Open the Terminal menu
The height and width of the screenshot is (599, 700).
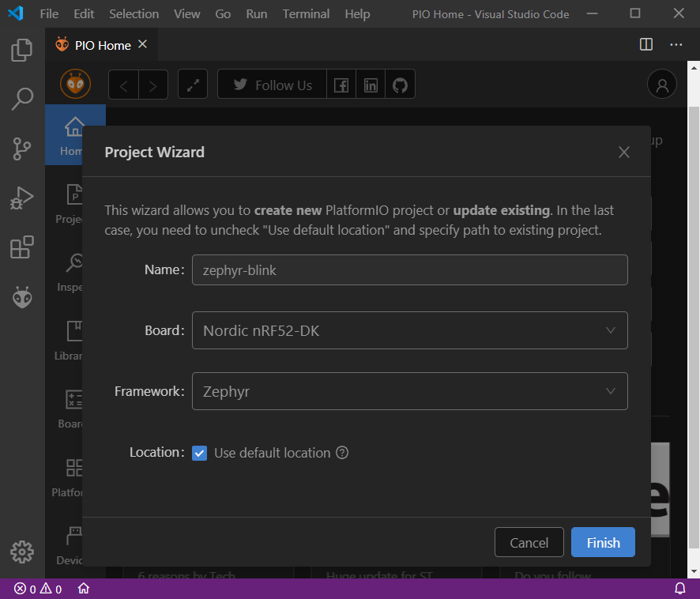click(x=307, y=14)
